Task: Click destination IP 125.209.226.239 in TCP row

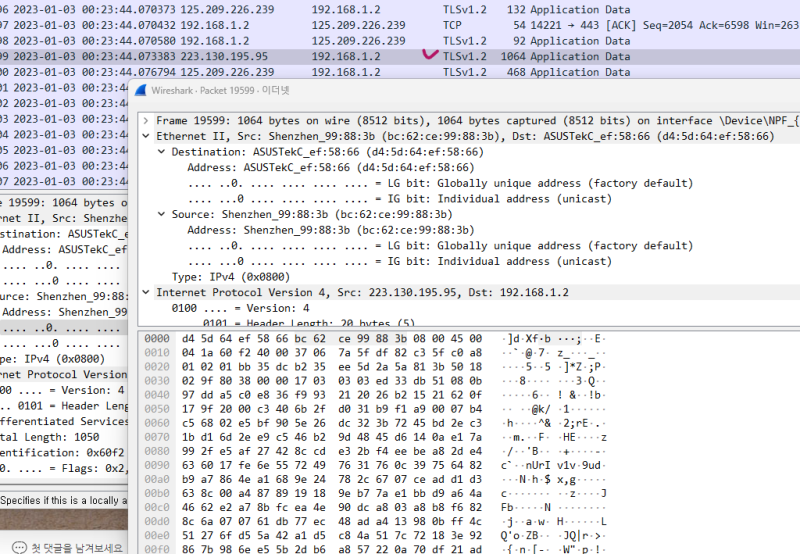Action: pos(358,26)
